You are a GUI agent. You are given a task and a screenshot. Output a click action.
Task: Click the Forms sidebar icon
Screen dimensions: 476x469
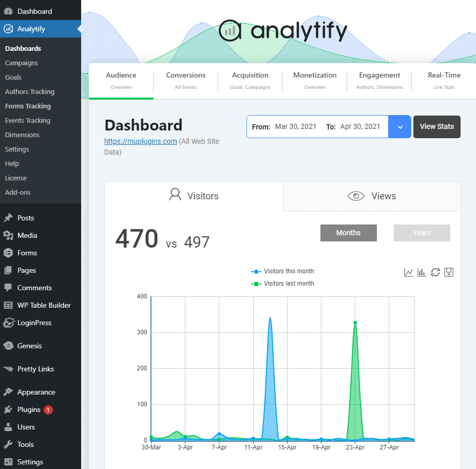(x=8, y=253)
